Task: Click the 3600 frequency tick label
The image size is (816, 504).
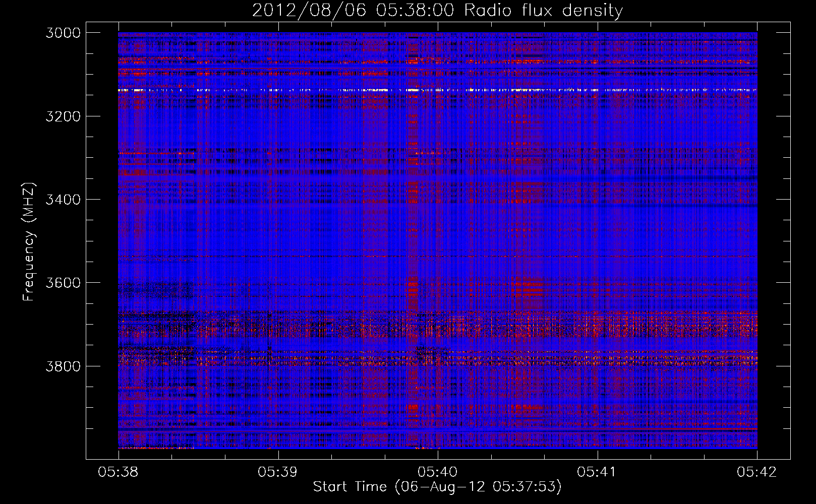Action: point(63,283)
